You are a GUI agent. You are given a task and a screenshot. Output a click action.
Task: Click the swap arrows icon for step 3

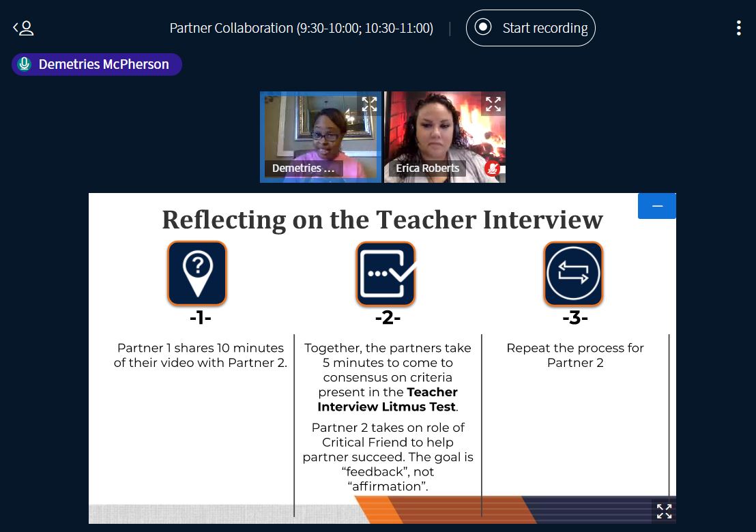pos(573,274)
